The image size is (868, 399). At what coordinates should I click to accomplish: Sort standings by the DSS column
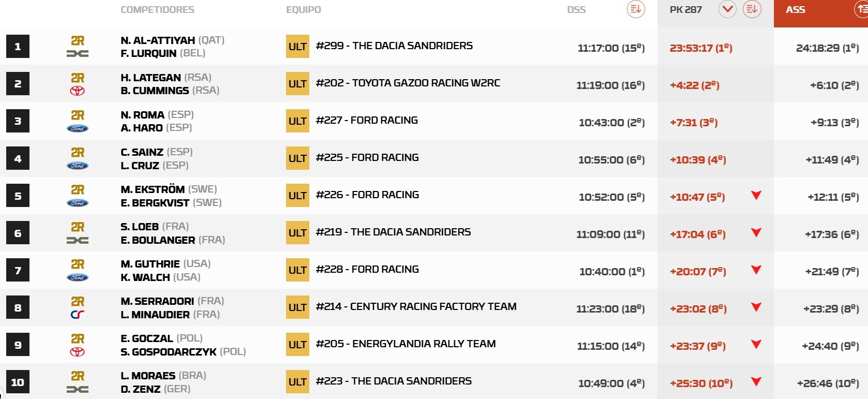[x=636, y=9]
